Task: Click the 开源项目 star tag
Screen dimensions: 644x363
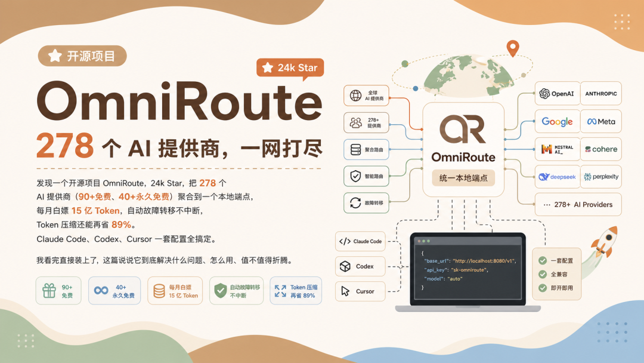Action: pos(82,56)
